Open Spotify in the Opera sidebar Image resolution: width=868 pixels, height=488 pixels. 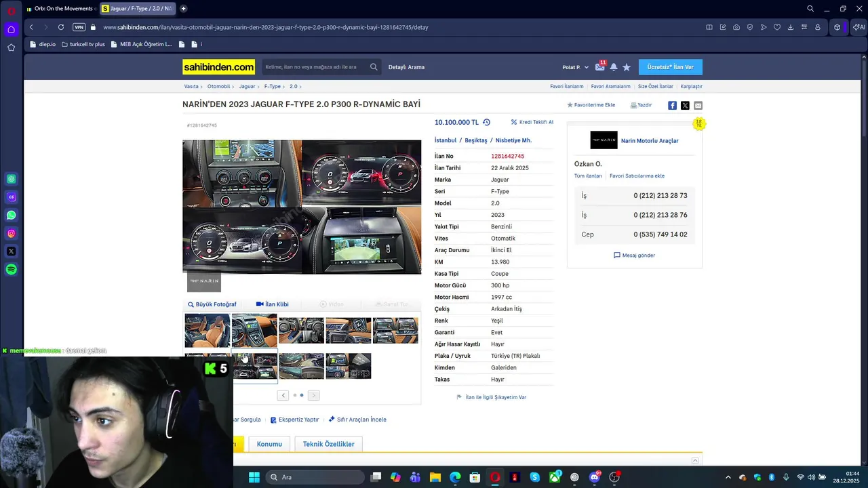click(x=11, y=269)
